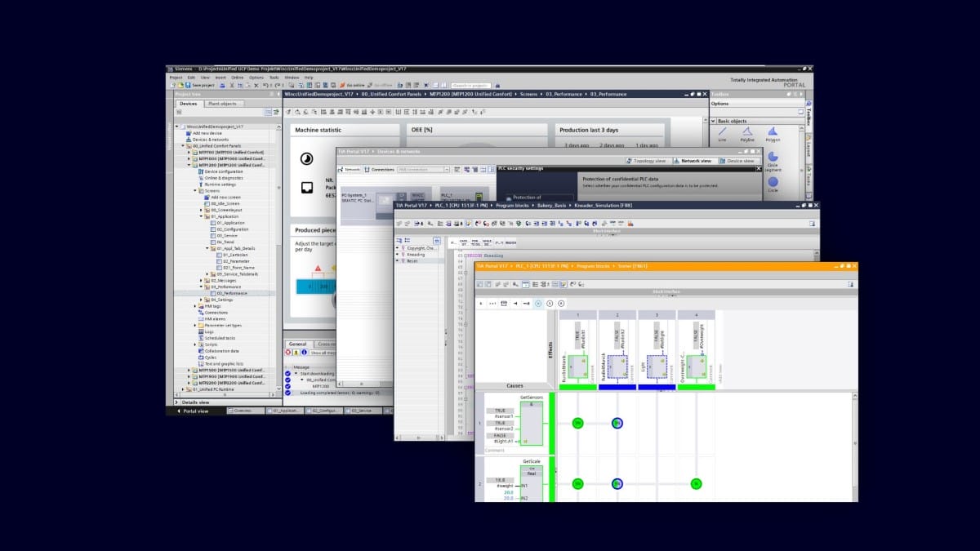Toggle the blue information messages filter
The width and height of the screenshot is (980, 551).
tap(304, 353)
